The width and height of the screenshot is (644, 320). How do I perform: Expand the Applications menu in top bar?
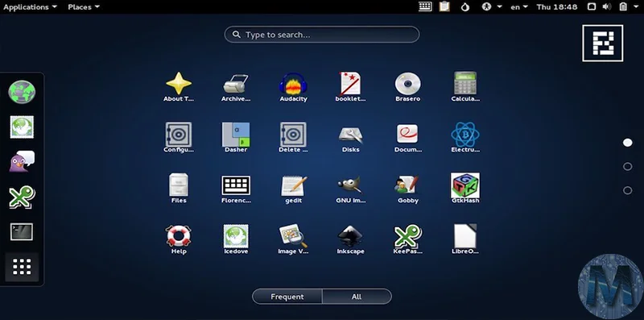coord(30,7)
